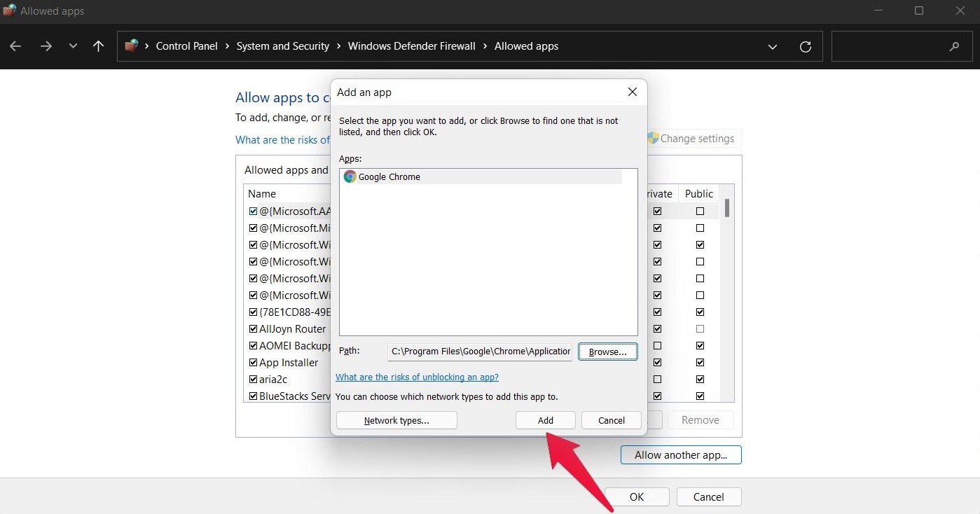This screenshot has height=514, width=980.
Task: Expand chevron after Windows Defender Firewall
Action: (x=485, y=46)
